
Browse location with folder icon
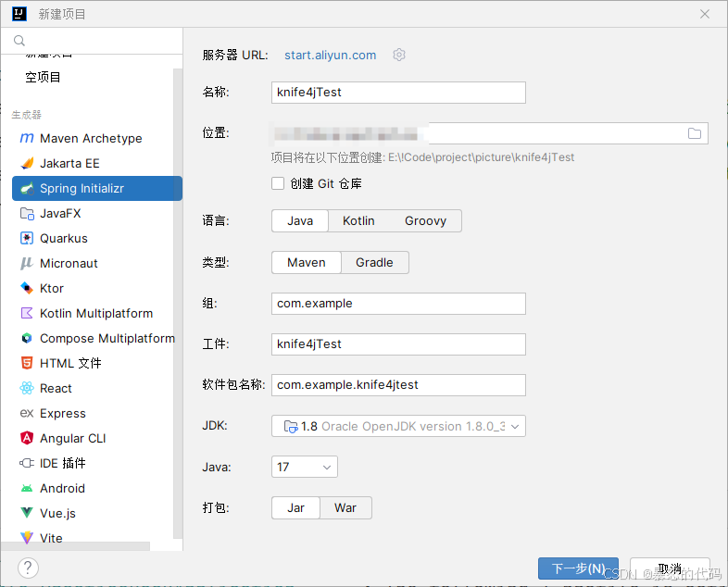pos(694,133)
